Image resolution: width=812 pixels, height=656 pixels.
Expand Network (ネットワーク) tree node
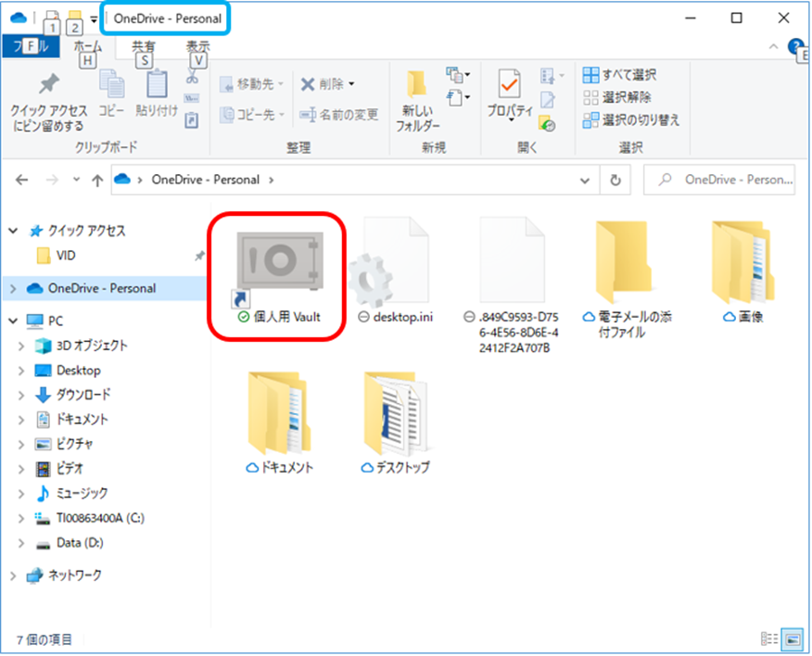pyautogui.click(x=14, y=575)
